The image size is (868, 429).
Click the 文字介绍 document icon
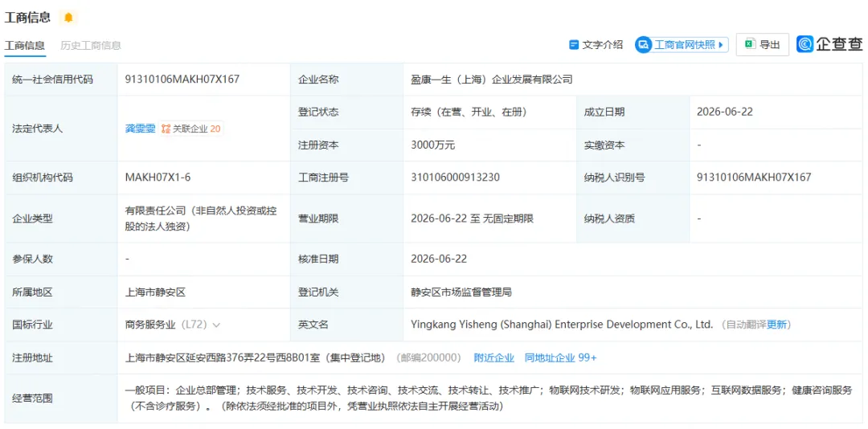coord(574,45)
